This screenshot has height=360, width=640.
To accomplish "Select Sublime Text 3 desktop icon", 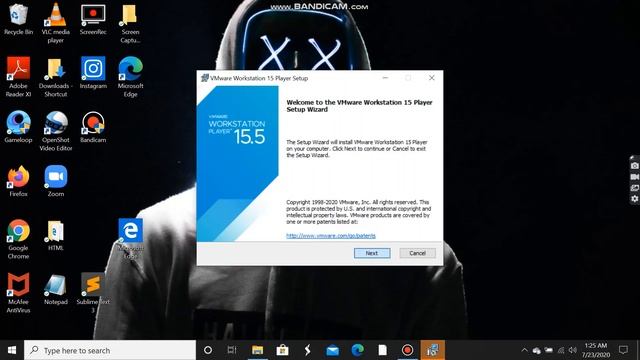I will 93,293.
